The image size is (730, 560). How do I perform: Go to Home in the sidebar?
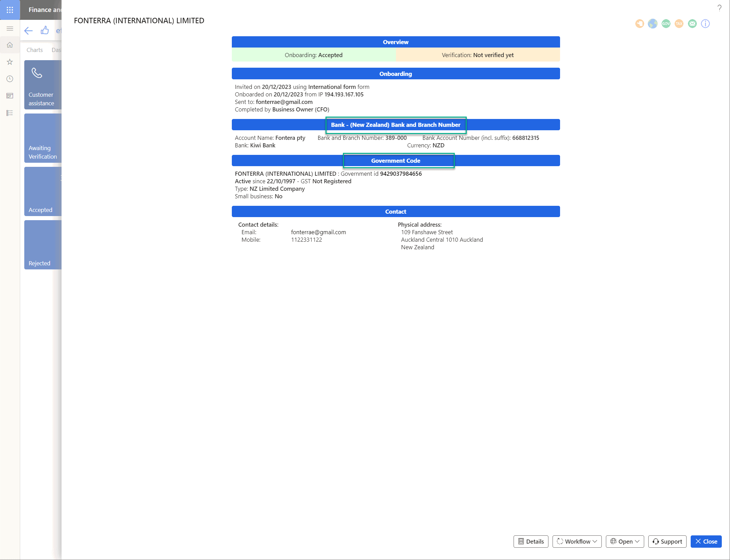pos(10,45)
